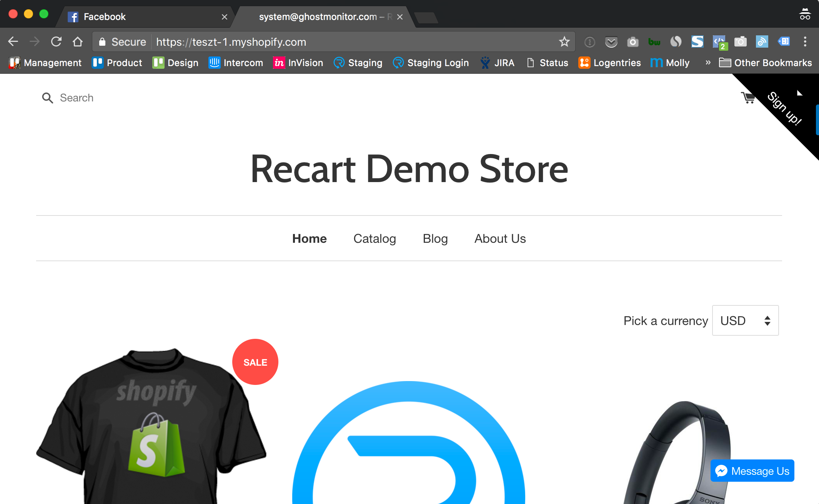Click the camera screenshot extension icon
This screenshot has width=819, height=504.
click(633, 42)
